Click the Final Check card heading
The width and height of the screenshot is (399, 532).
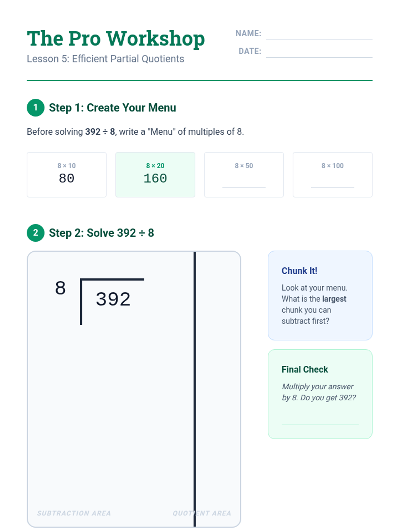tap(305, 369)
